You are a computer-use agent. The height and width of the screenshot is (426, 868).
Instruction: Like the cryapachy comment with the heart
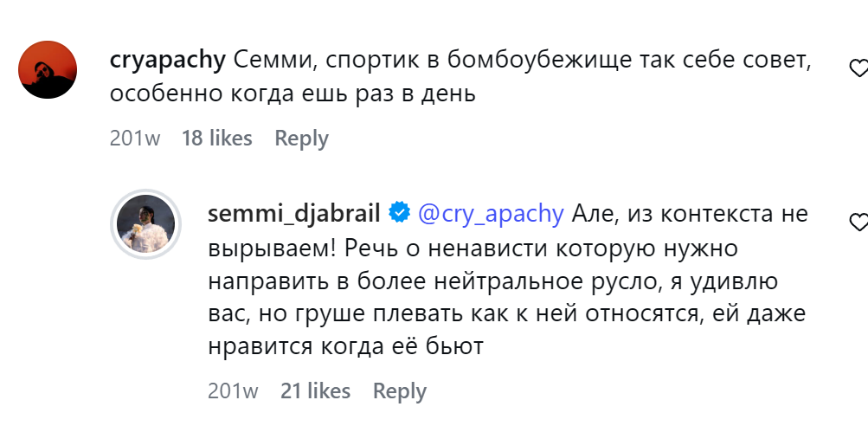point(858,67)
